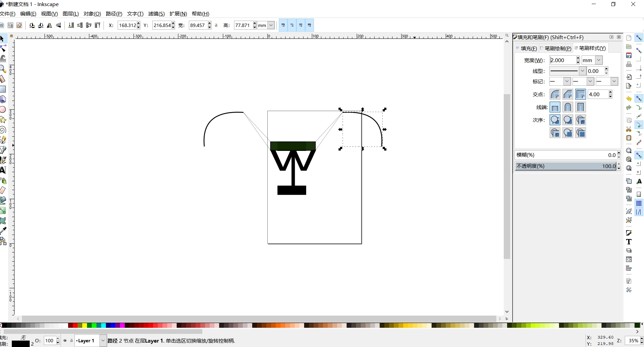Select fill-stroke-markers paint order
This screenshot has height=347, width=644.
tap(555, 120)
